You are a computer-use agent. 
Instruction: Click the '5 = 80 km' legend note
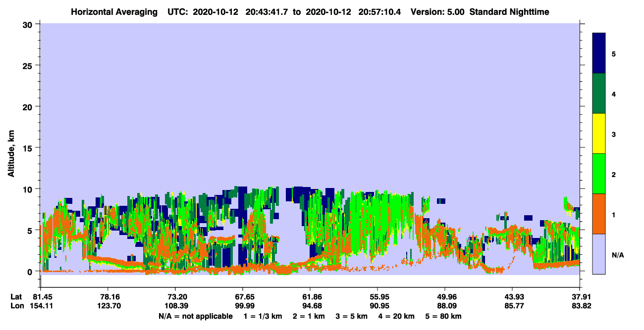coord(443,316)
